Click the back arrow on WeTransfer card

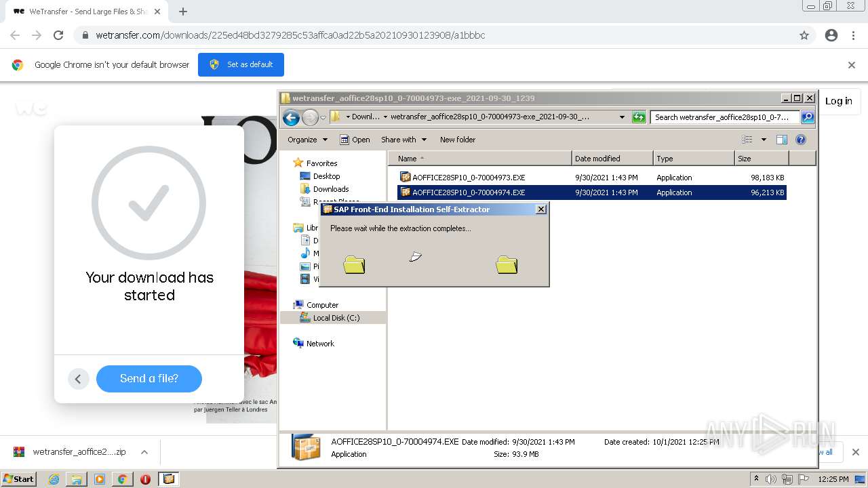[x=78, y=379]
